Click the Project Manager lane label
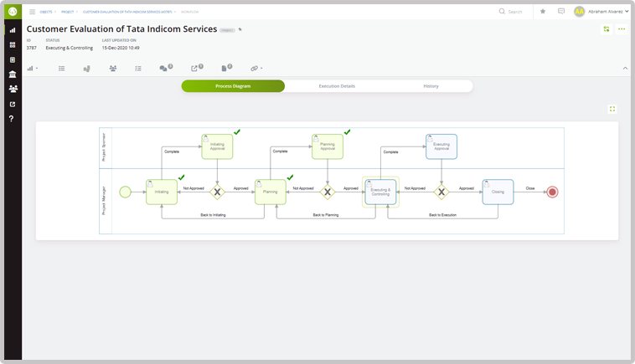Viewport: 635px width, 364px height. [104, 201]
